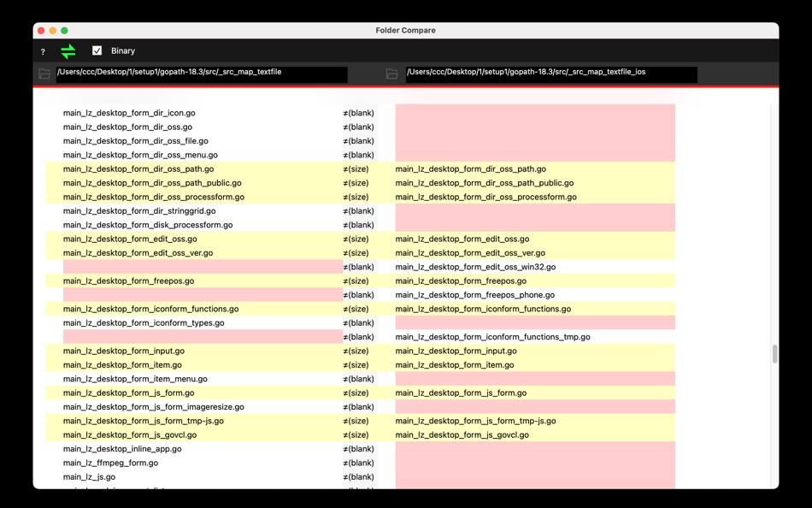Click the right folder browse icon
The width and height of the screenshot is (812, 508).
(392, 74)
